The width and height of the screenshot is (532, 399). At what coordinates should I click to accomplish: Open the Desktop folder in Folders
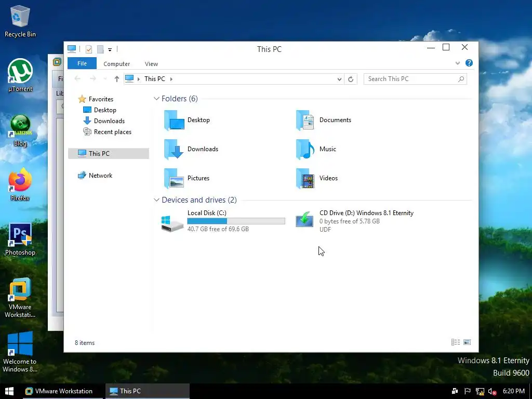point(175,120)
